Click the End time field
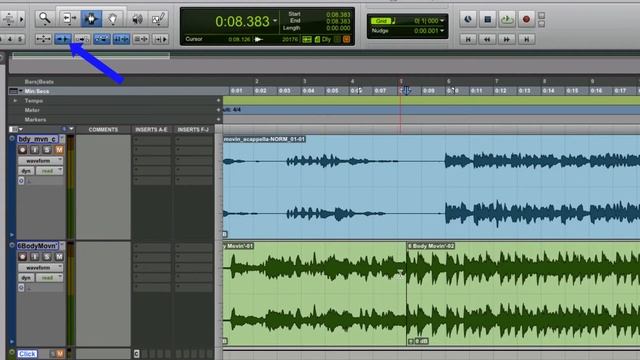The image size is (640, 360). [338, 21]
